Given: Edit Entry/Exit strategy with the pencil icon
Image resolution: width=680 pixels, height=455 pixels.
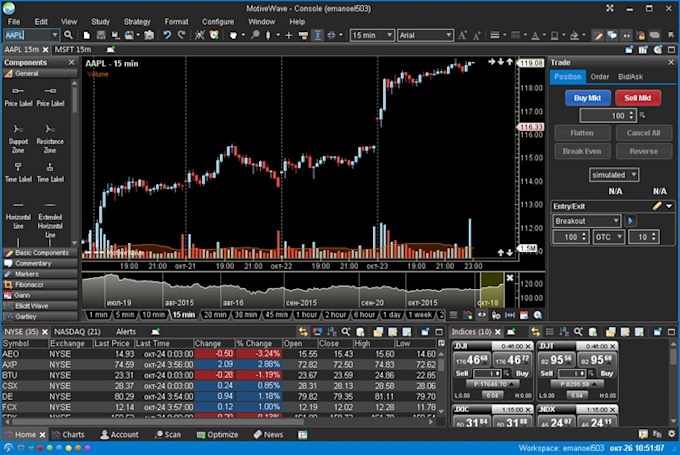Looking at the screenshot, I should pos(657,206).
